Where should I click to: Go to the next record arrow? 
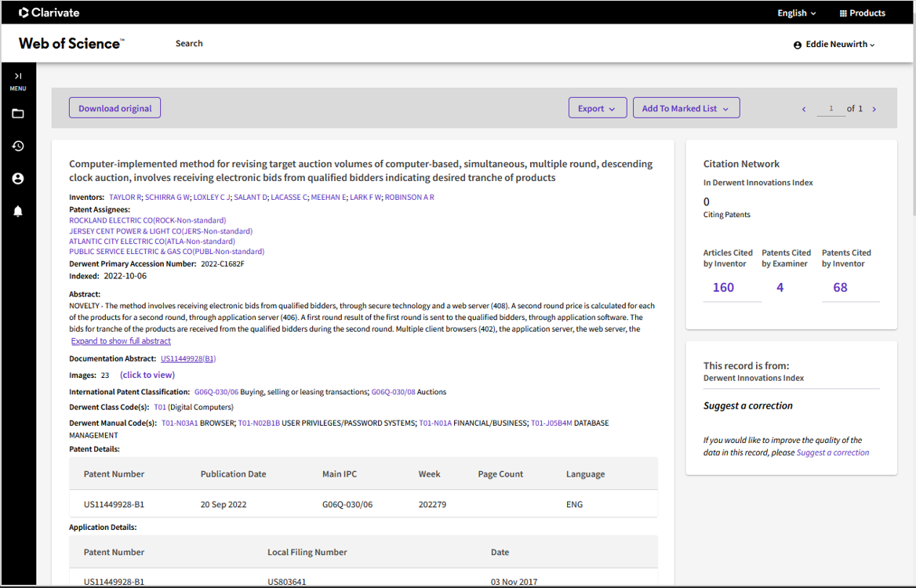click(874, 109)
